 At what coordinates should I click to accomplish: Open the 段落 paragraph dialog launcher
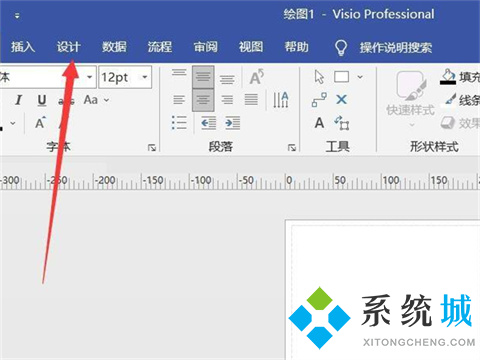(292, 147)
